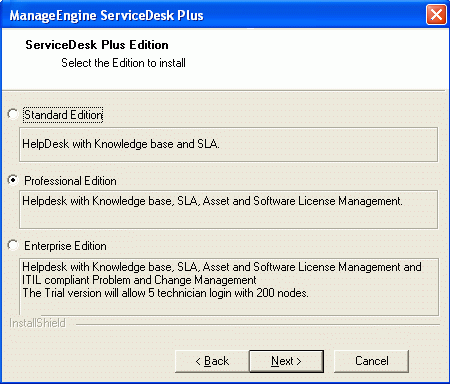Screen dimensions: 450x384
Task: Click the text 'Select the Edition to install'
Action: (x=123, y=63)
